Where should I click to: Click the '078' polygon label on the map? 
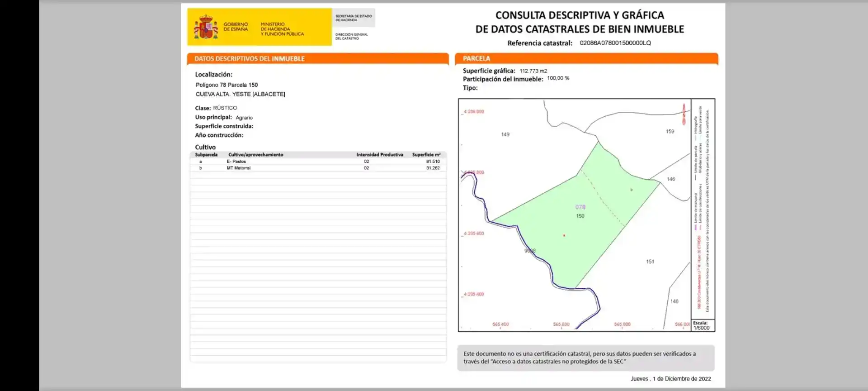click(580, 207)
